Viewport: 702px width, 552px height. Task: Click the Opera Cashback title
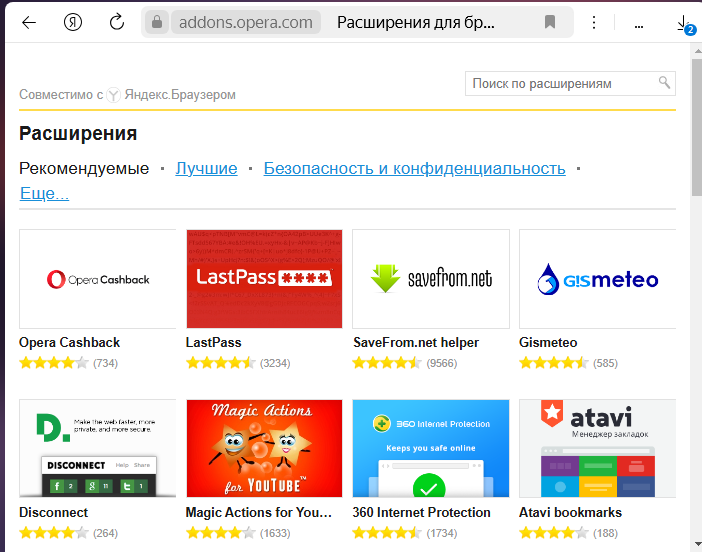point(69,342)
